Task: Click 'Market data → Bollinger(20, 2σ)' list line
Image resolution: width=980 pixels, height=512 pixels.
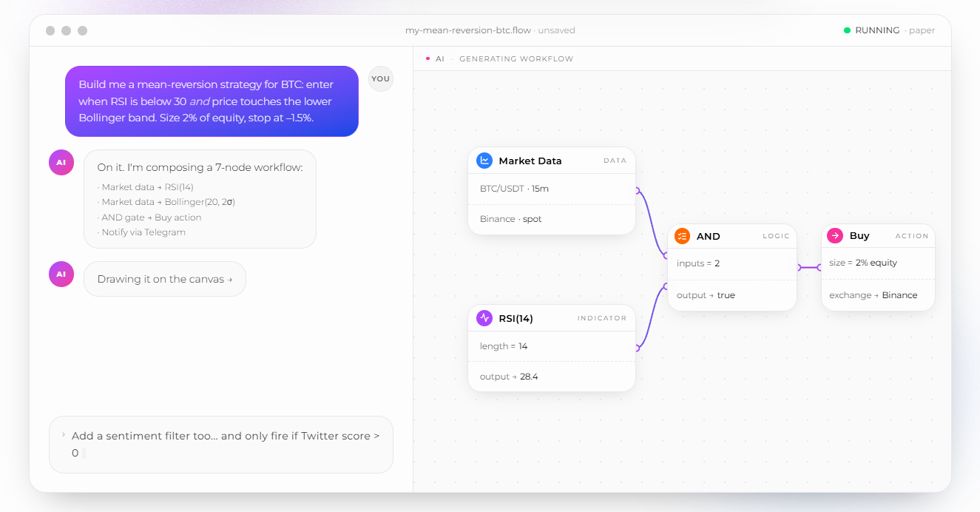Action: pyautogui.click(x=166, y=202)
